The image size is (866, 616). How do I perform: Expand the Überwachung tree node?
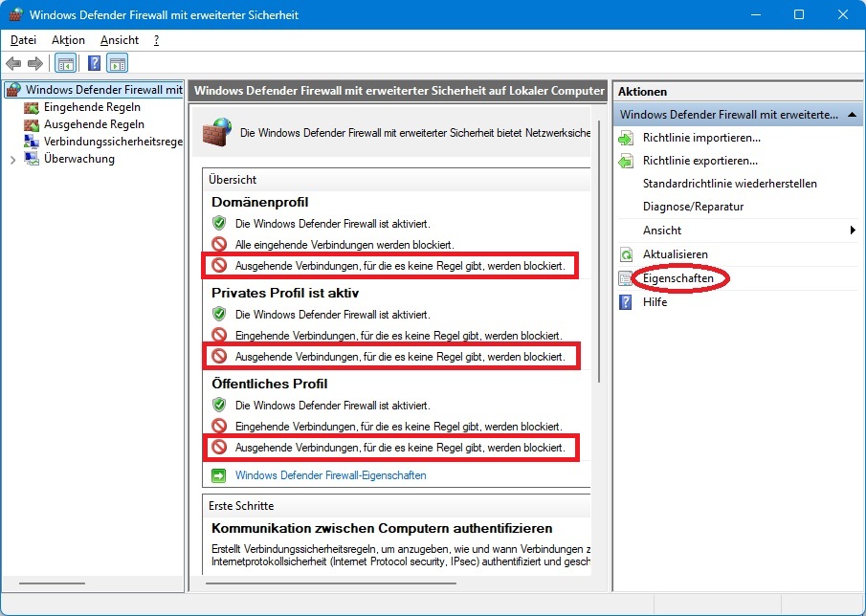click(x=12, y=160)
